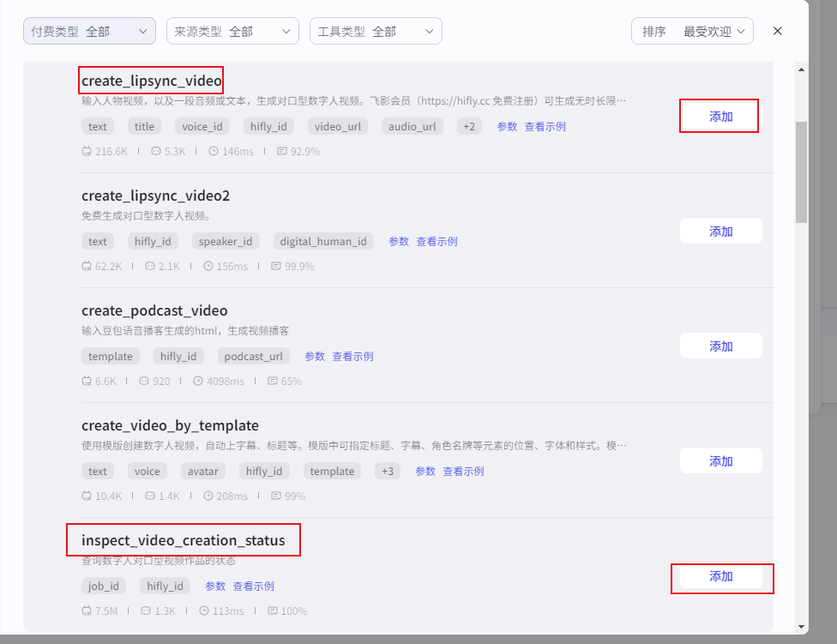The image size is (837, 644).
Task: Open the 付费类型 dropdown filter
Action: (x=89, y=31)
